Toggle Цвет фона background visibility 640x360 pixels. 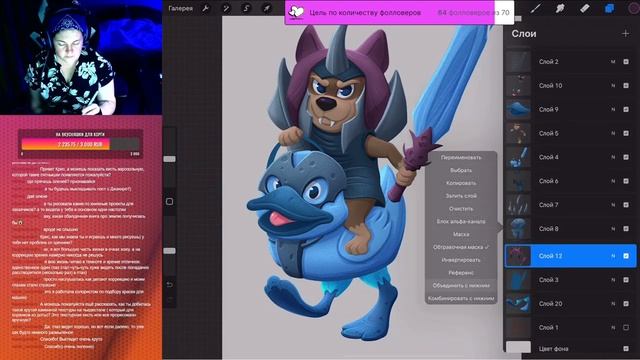coord(626,349)
